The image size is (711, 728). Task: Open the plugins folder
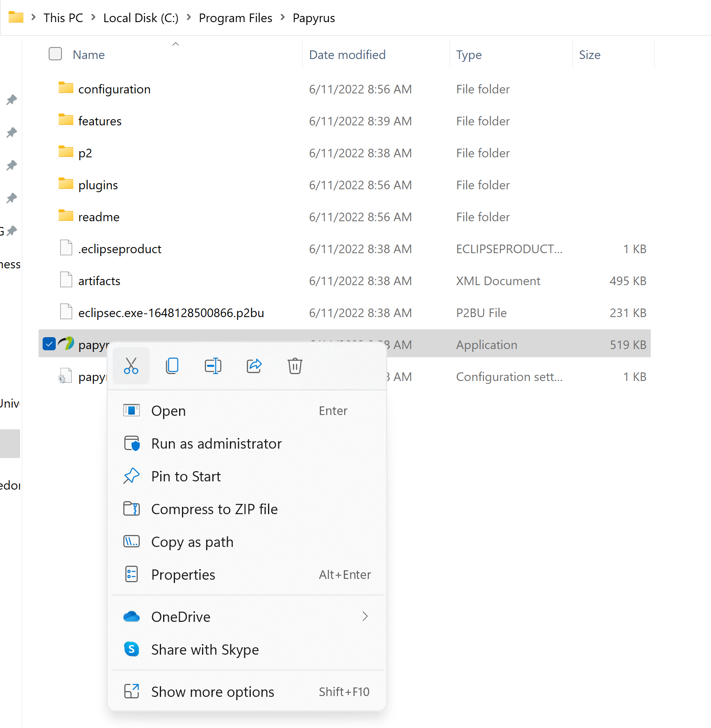tap(98, 185)
